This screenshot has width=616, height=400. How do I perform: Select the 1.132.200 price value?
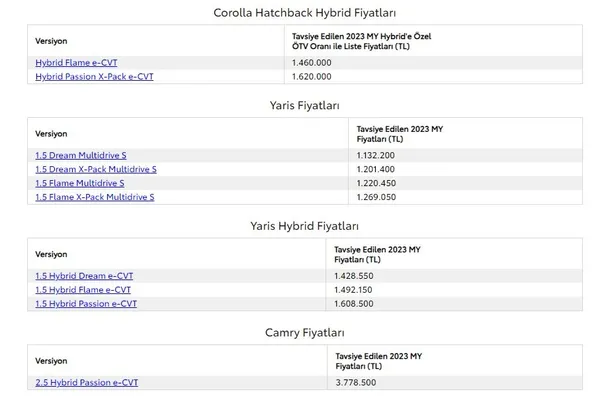pos(376,155)
